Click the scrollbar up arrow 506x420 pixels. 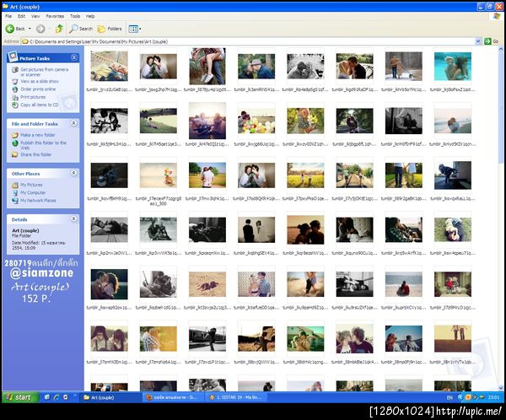501,50
